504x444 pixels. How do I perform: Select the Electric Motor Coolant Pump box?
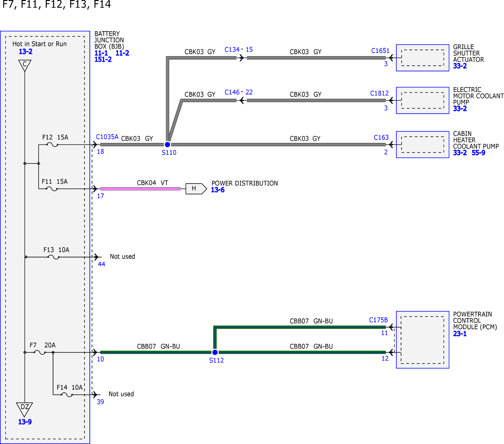click(x=423, y=100)
